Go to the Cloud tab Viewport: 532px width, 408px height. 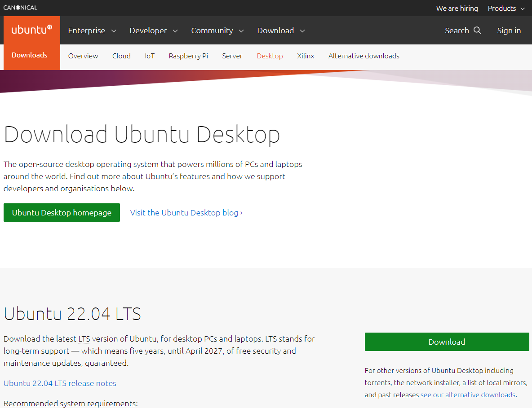click(121, 56)
